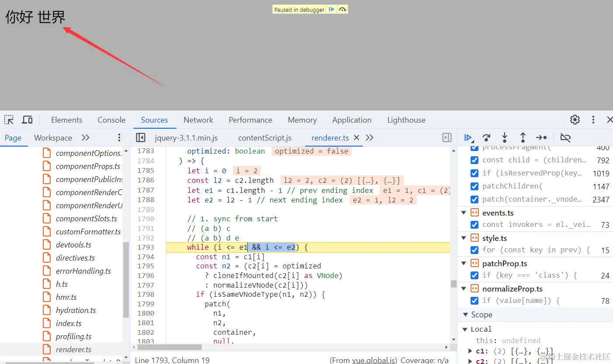Disable the value[name] breakpoint

474,301
